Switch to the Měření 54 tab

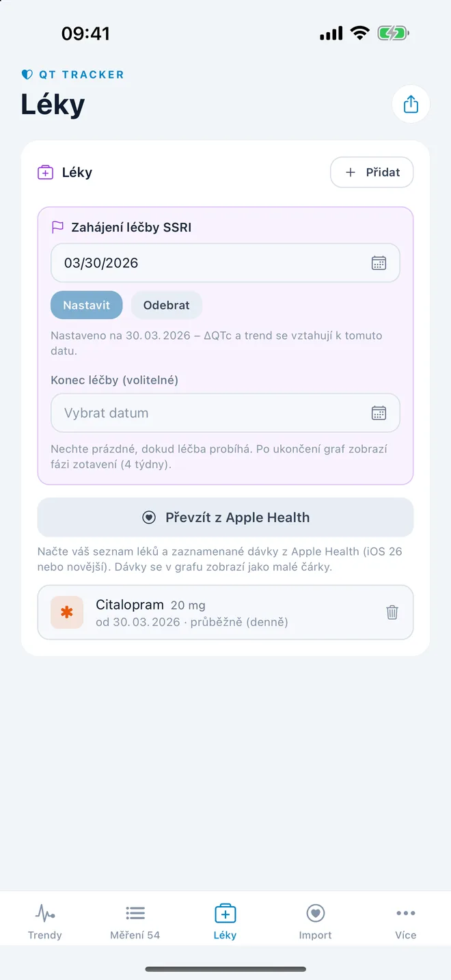coord(135,921)
